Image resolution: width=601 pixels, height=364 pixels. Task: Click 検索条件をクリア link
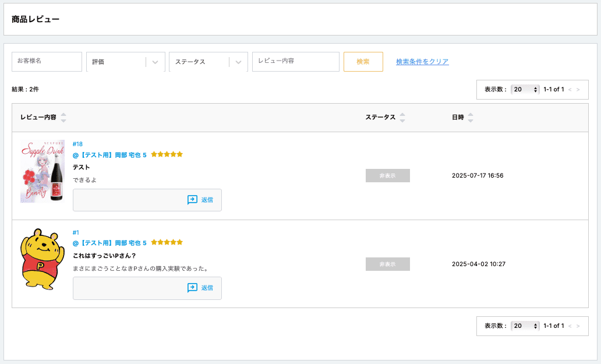422,62
